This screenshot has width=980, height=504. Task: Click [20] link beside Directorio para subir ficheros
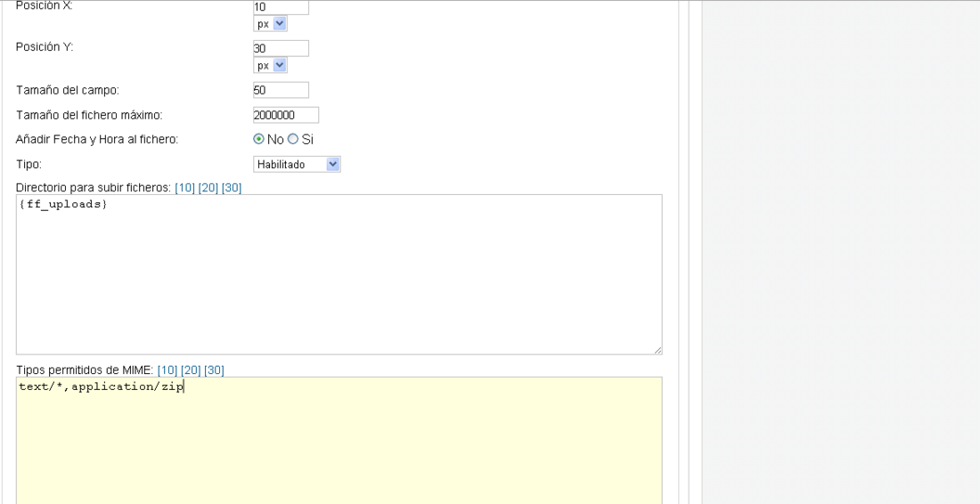tap(208, 187)
